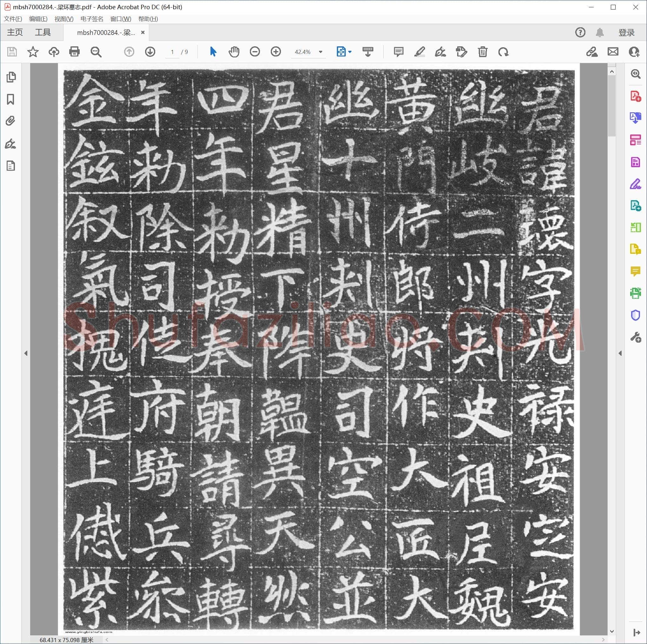Open signatures panel in left sidebar
The height and width of the screenshot is (644, 647).
11,144
